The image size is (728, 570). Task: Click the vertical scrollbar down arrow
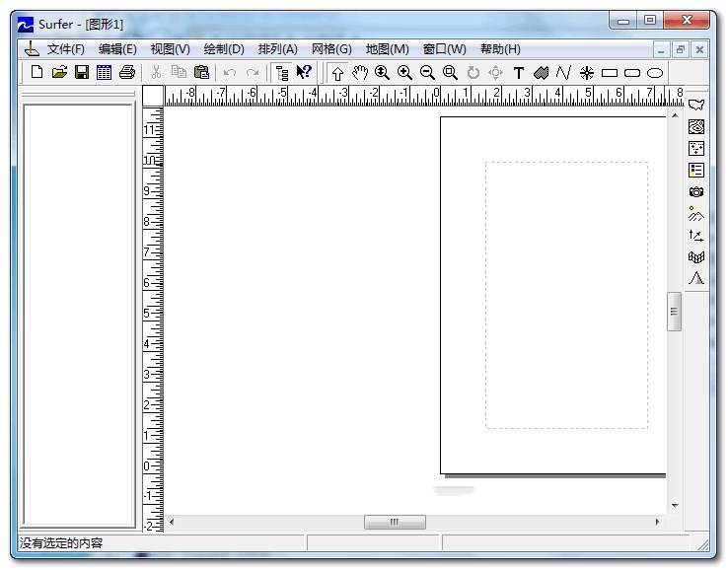click(675, 506)
